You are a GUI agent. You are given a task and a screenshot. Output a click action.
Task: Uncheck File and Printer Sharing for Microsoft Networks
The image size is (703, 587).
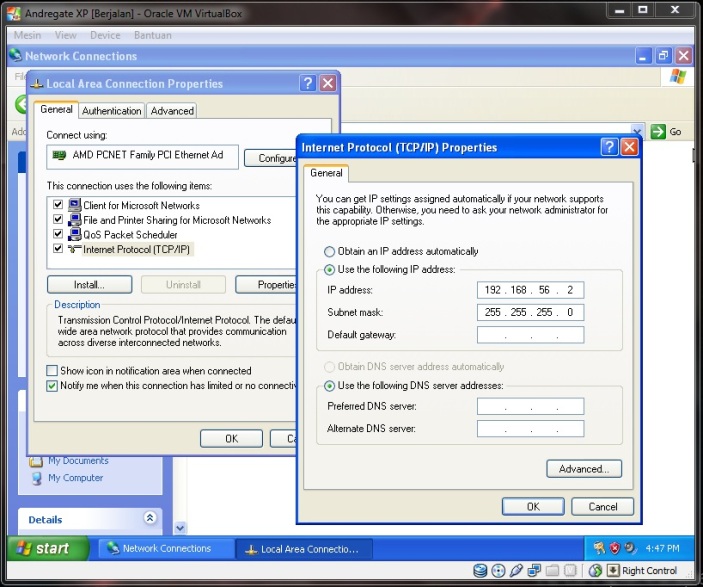click(x=58, y=219)
